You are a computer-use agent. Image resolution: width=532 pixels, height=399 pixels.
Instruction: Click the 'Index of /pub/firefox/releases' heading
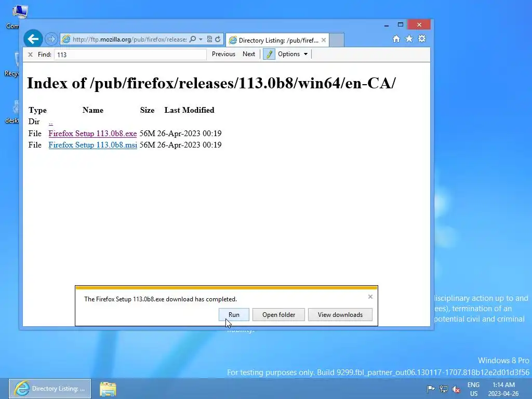pos(211,83)
